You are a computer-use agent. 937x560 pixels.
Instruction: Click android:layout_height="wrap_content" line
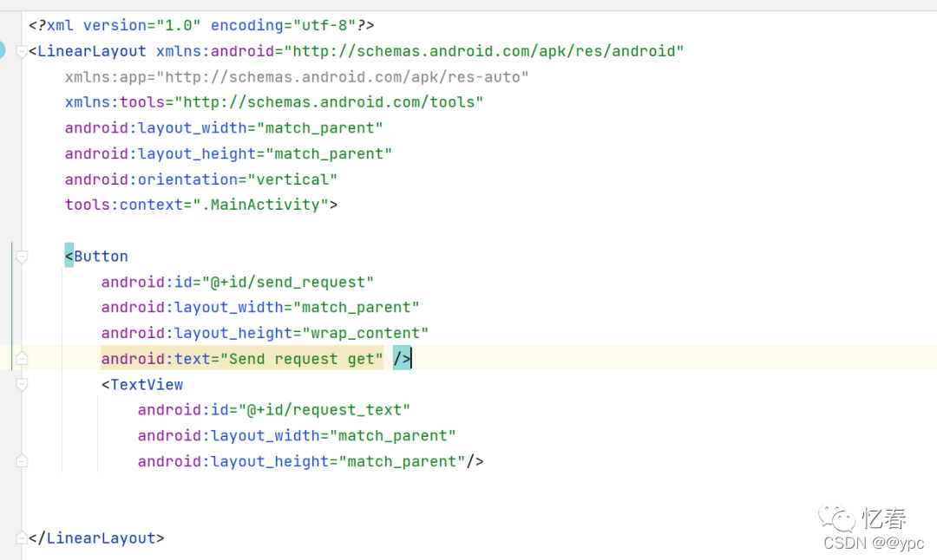[265, 333]
